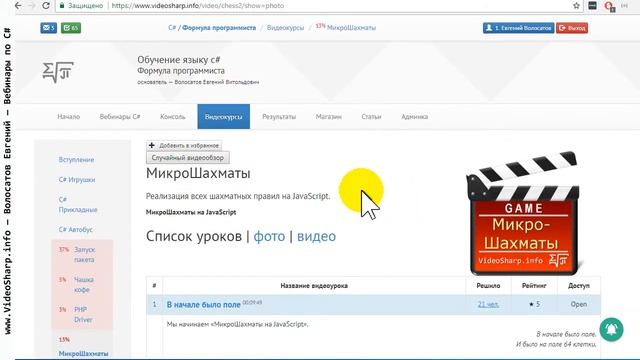Viewport: 640px width, 360px height.
Task: Reload the page with refresh icon
Action: (46, 6)
